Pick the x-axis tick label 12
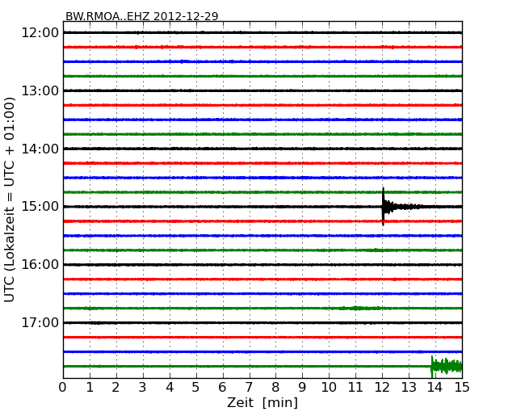525x420 pixels. coord(382,388)
